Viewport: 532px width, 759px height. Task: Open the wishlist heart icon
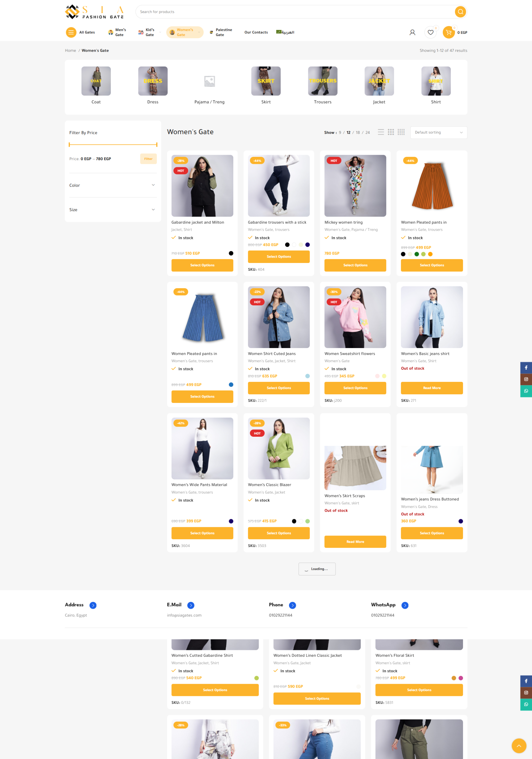point(430,32)
